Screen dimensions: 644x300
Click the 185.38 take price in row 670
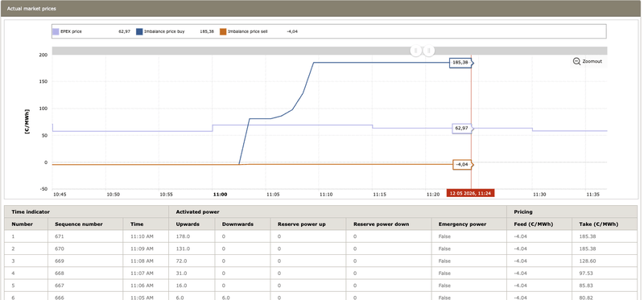(605, 249)
